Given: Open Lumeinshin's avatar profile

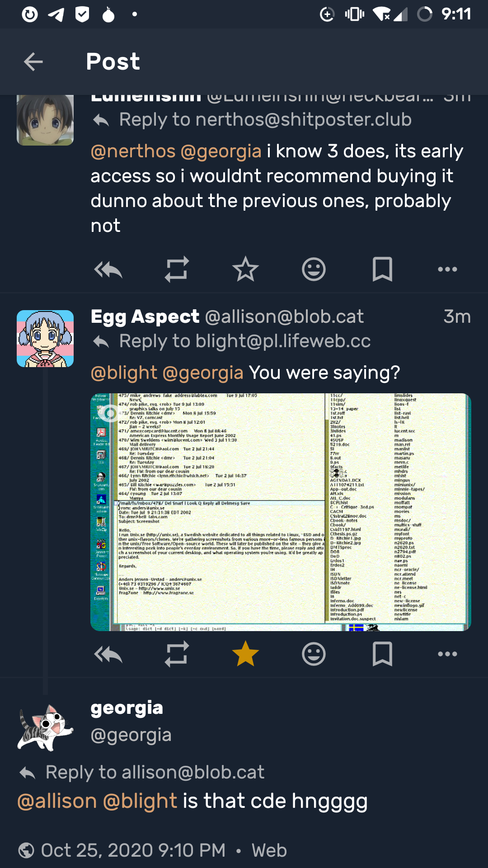Looking at the screenshot, I should (45, 120).
